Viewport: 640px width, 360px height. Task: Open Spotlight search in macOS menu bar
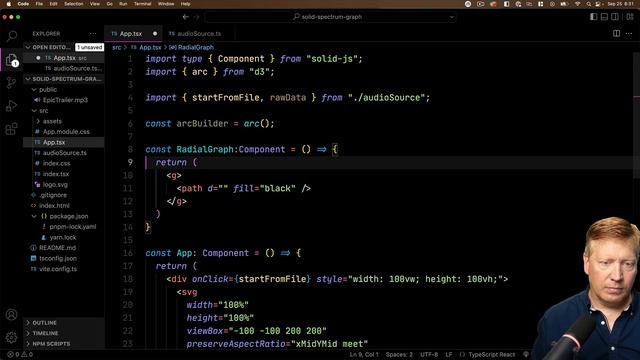pos(589,4)
